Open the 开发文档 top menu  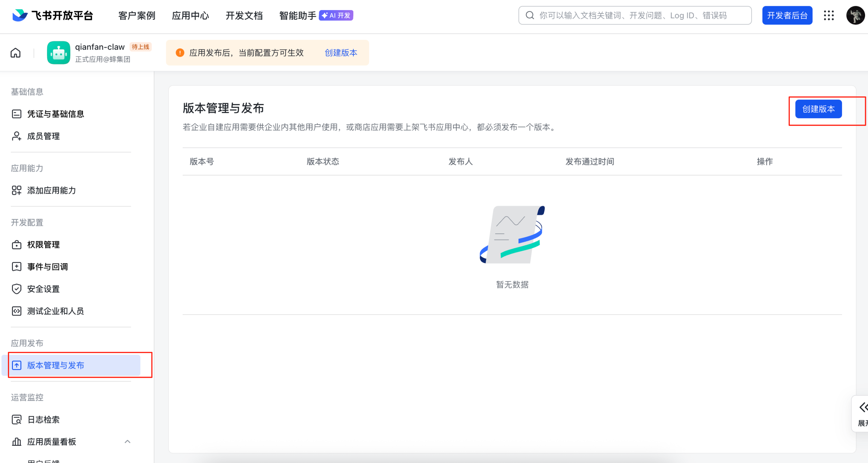pos(244,16)
